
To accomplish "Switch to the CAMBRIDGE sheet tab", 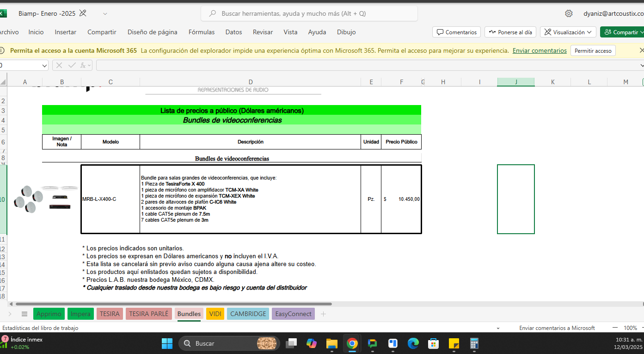I will pos(248,314).
